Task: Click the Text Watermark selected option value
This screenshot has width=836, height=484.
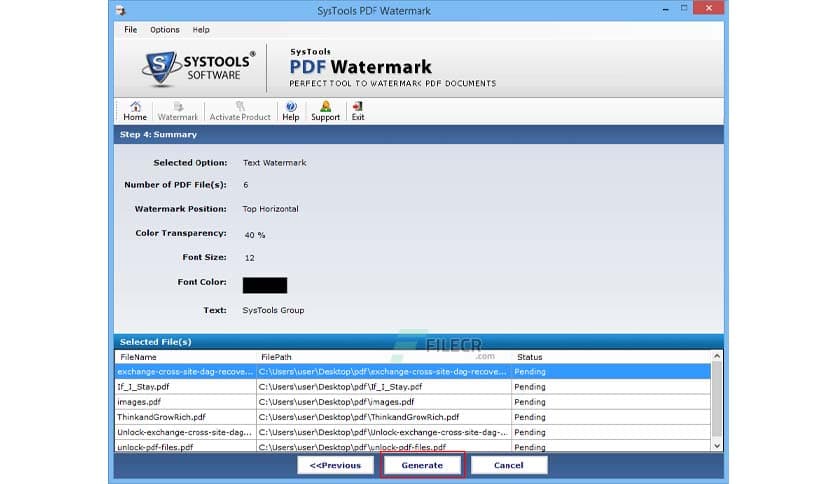Action: (x=275, y=163)
